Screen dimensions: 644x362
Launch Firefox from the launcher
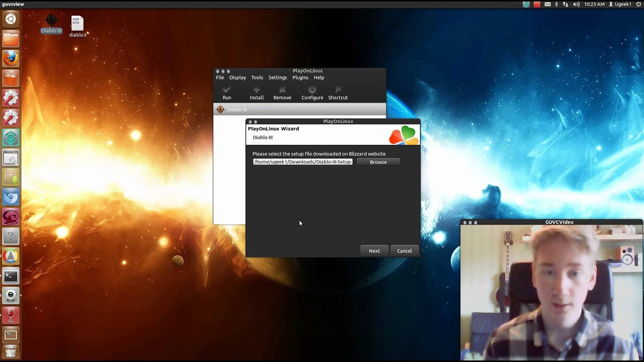[x=11, y=58]
